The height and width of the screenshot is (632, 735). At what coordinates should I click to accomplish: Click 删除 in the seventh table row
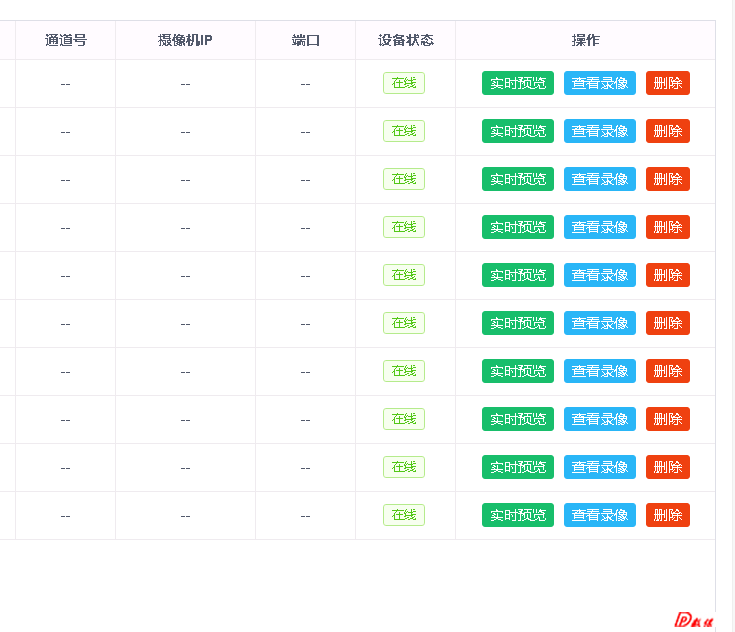(x=668, y=371)
